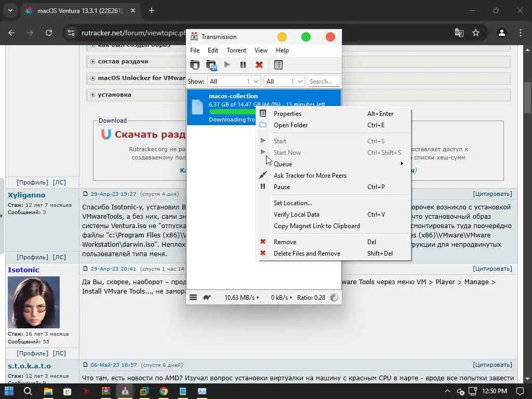
Task: Click the browser page vertical scrollbar thumb
Action: [527, 98]
